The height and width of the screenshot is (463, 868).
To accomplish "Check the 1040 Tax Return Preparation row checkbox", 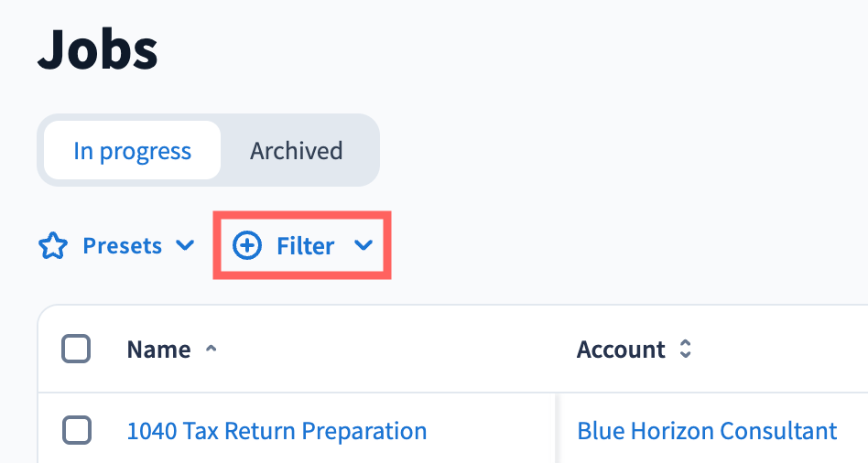I will 76,430.
